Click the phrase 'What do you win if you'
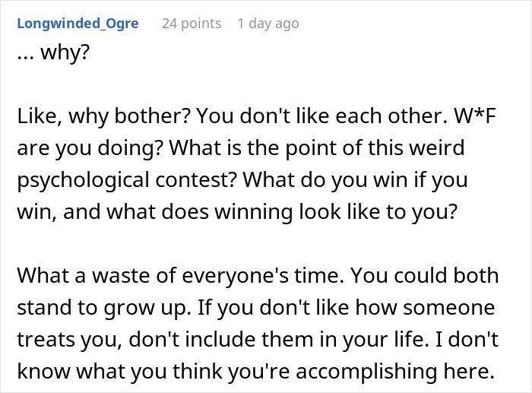The height and width of the screenshot is (393, 532). (355, 180)
